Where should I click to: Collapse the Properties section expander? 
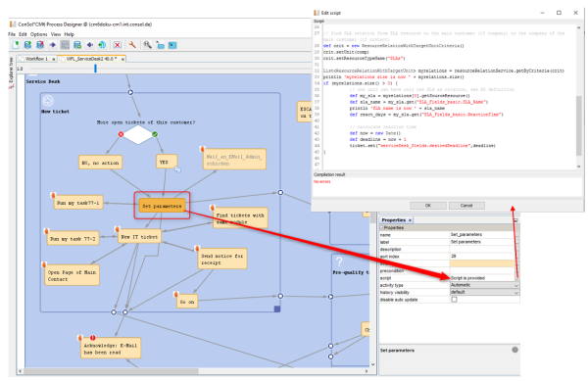coord(382,227)
